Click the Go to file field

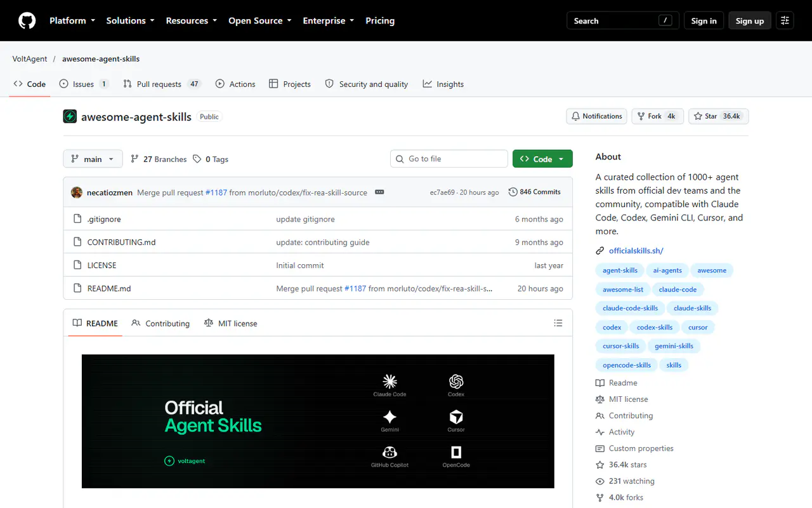(449, 159)
